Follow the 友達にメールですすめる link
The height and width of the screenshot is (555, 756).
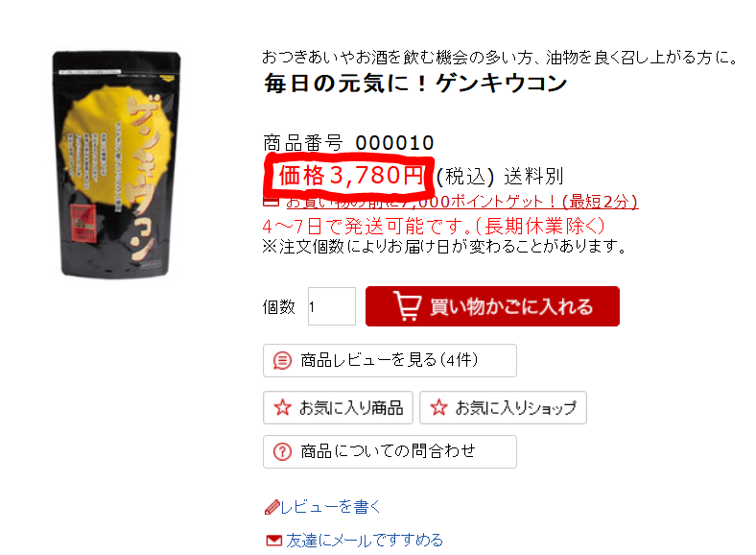pos(365,540)
